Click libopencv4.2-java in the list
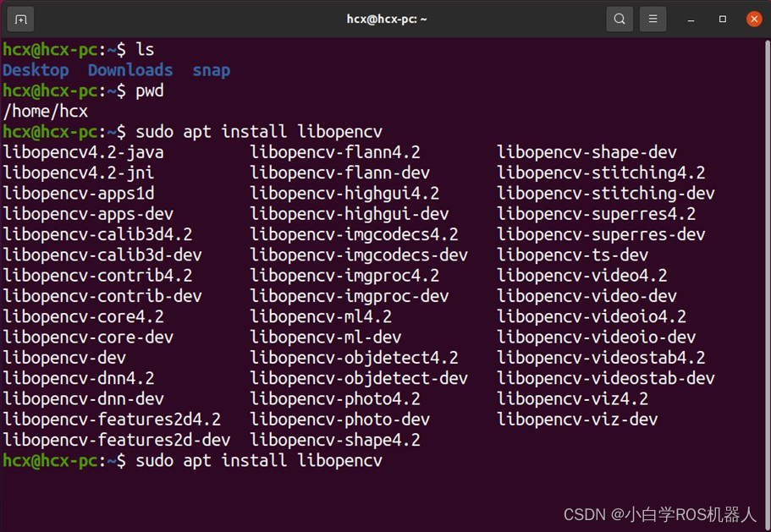Screen dimensions: 771x532 point(83,152)
